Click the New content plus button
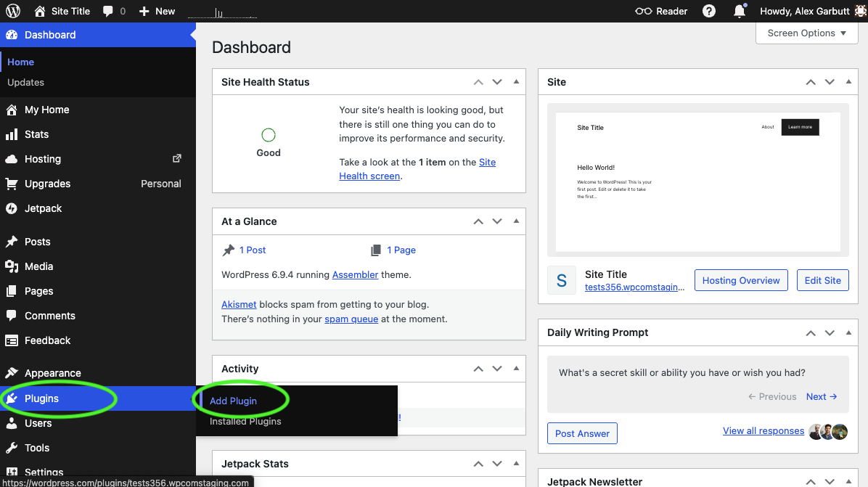 (157, 11)
